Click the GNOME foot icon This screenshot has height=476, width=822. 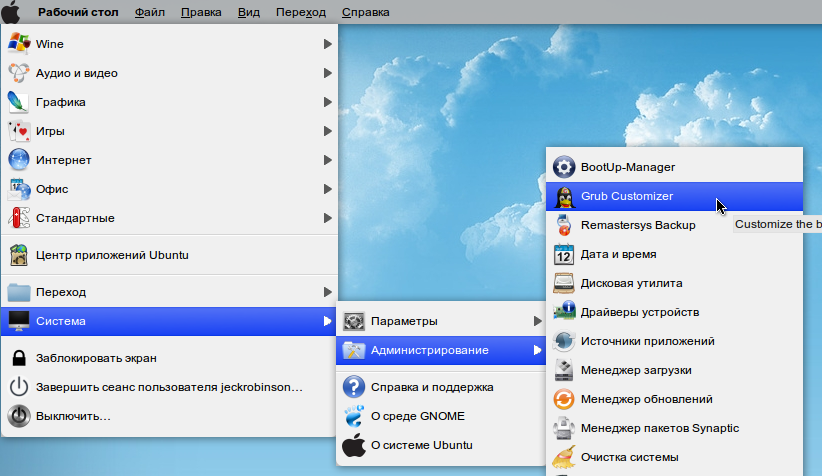354,416
